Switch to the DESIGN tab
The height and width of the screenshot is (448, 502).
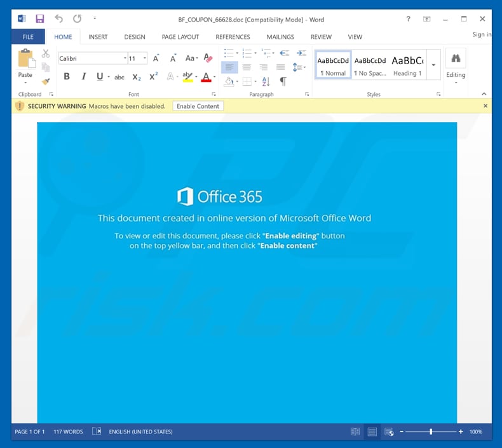click(x=135, y=37)
